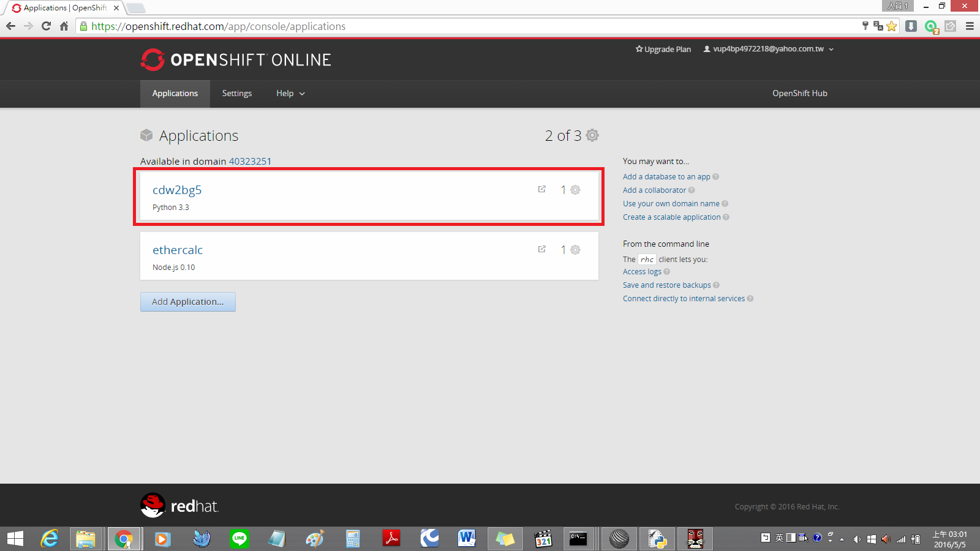The width and height of the screenshot is (980, 551).
Task: Click Connect directly to internal services
Action: [684, 299]
